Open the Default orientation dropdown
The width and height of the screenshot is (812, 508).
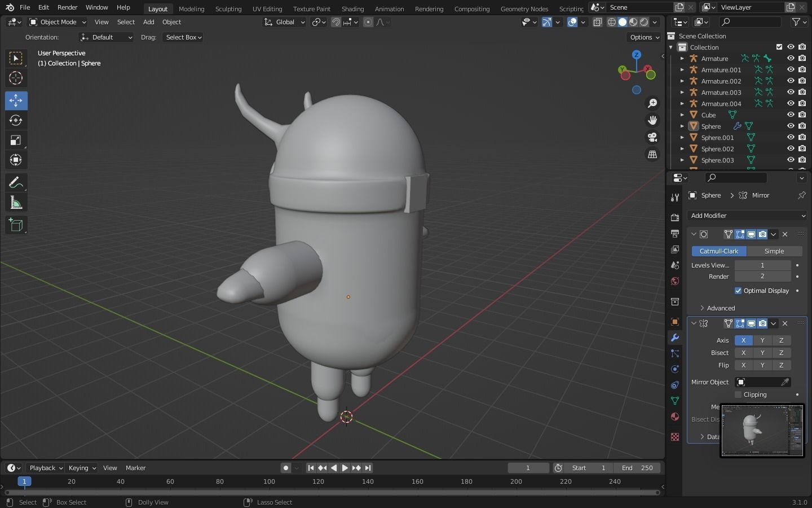107,37
